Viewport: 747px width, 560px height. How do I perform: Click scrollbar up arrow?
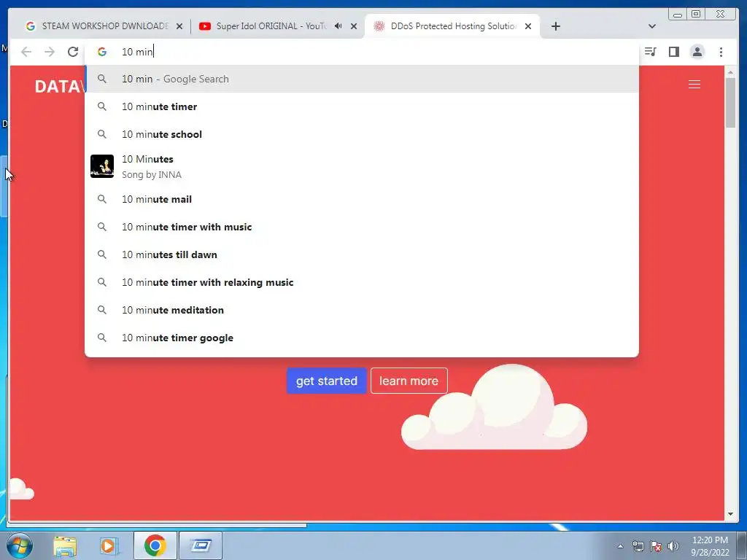[730, 72]
